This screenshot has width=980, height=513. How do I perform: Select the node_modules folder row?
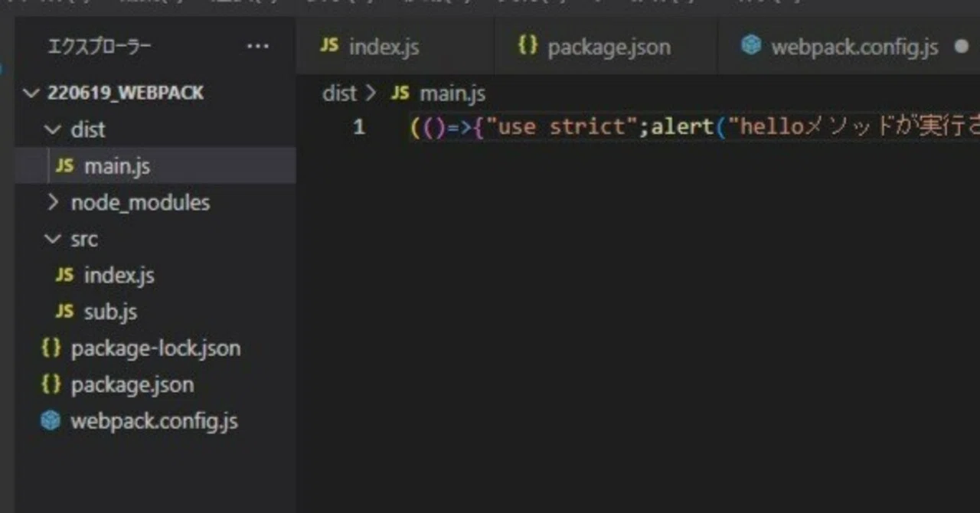pos(155,203)
